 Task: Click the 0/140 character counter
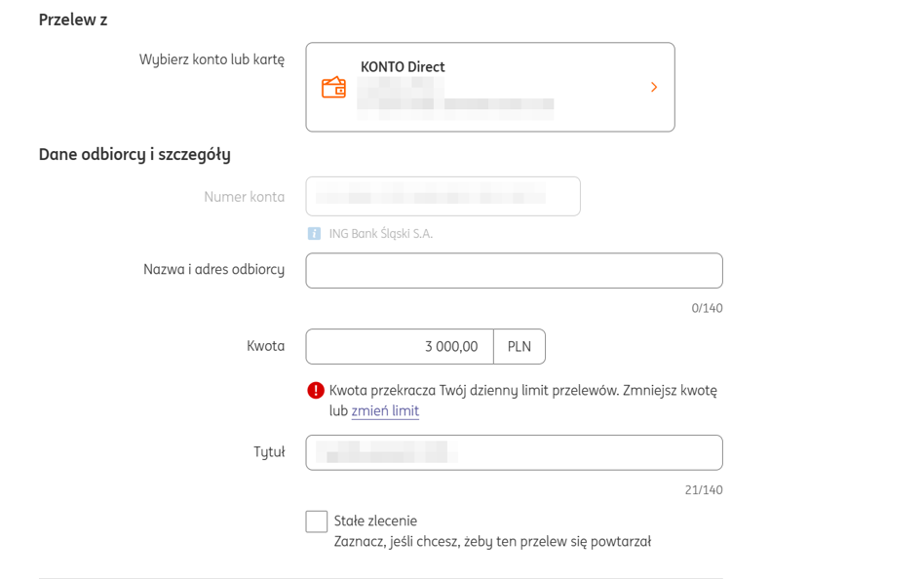[708, 308]
